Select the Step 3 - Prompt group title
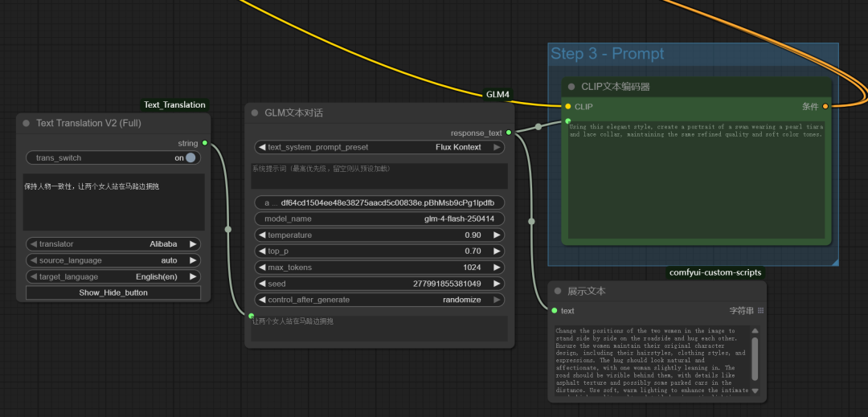 point(608,54)
